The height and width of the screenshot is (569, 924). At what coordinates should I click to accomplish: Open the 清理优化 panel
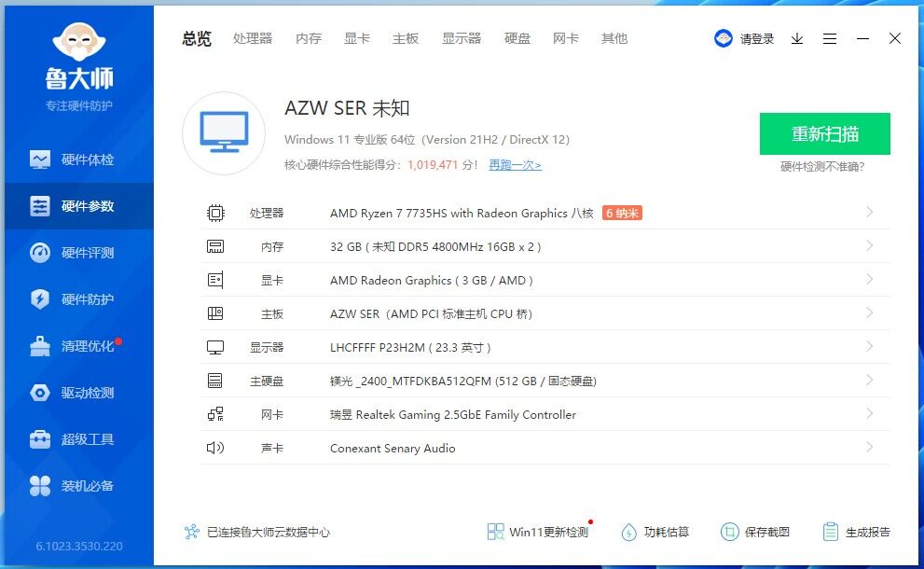coord(78,346)
